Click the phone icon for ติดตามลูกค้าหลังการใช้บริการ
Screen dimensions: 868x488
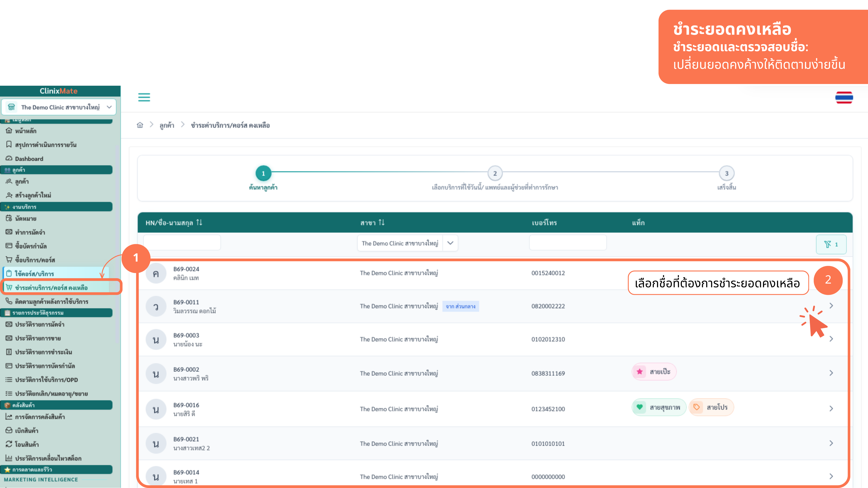point(9,301)
